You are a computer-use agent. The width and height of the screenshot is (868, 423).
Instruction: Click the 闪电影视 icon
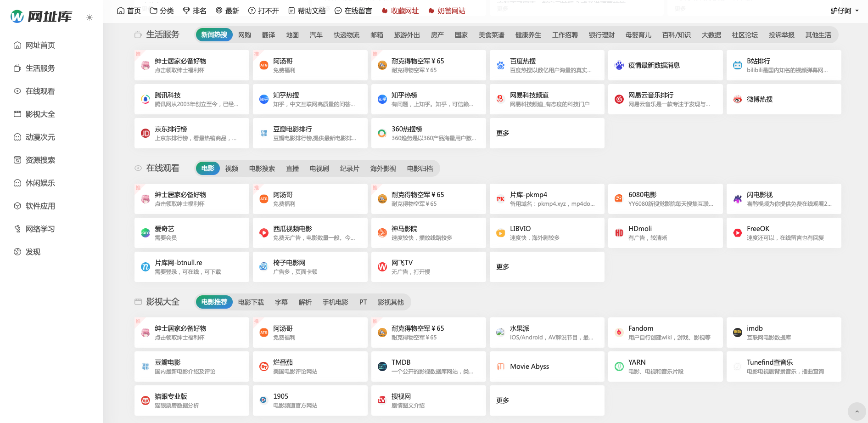738,199
